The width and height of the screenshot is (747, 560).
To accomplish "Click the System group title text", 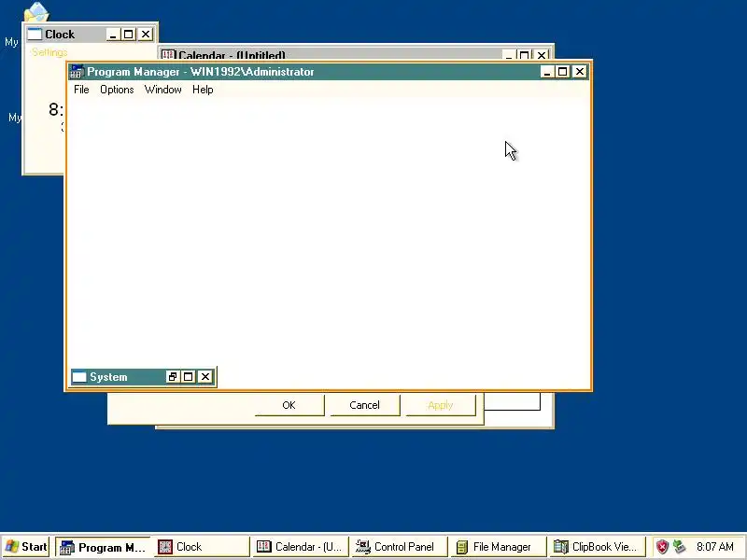I will tap(108, 377).
